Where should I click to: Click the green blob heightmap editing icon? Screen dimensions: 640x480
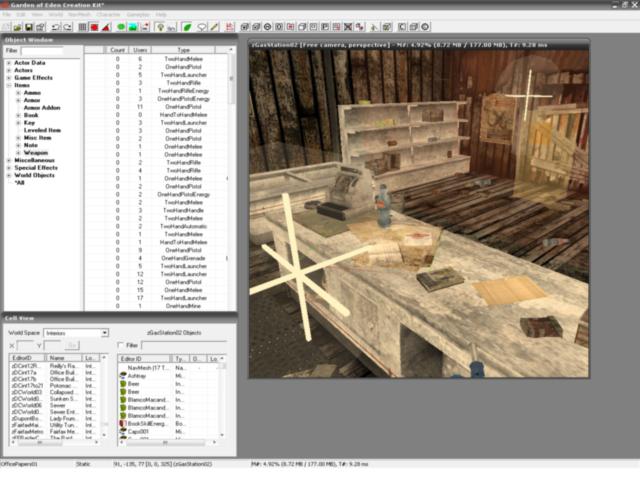coord(121,27)
